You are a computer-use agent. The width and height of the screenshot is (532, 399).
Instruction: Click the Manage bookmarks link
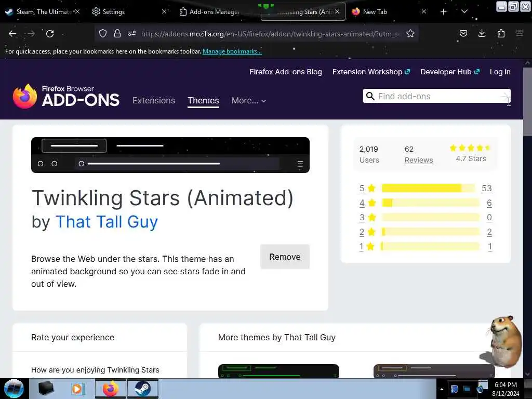tap(232, 51)
